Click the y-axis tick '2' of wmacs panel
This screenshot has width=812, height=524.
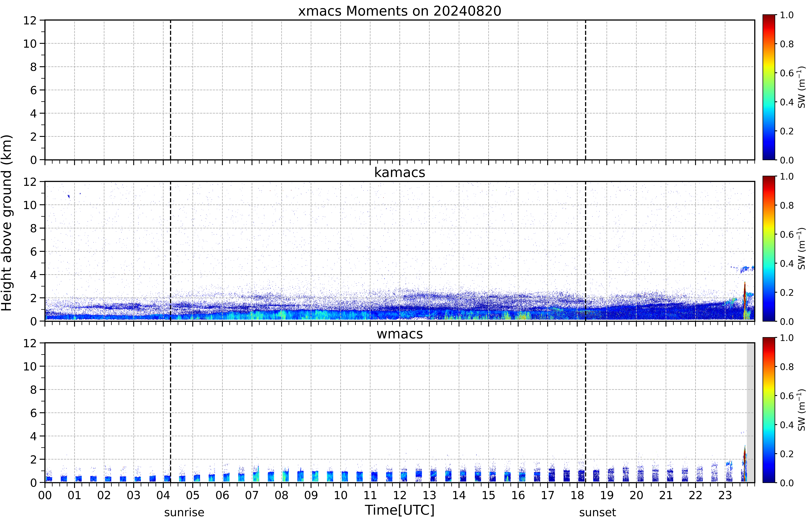pos(33,459)
